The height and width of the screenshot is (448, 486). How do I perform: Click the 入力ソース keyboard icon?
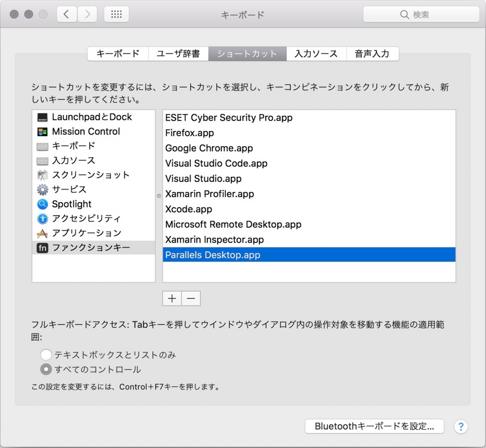42,161
